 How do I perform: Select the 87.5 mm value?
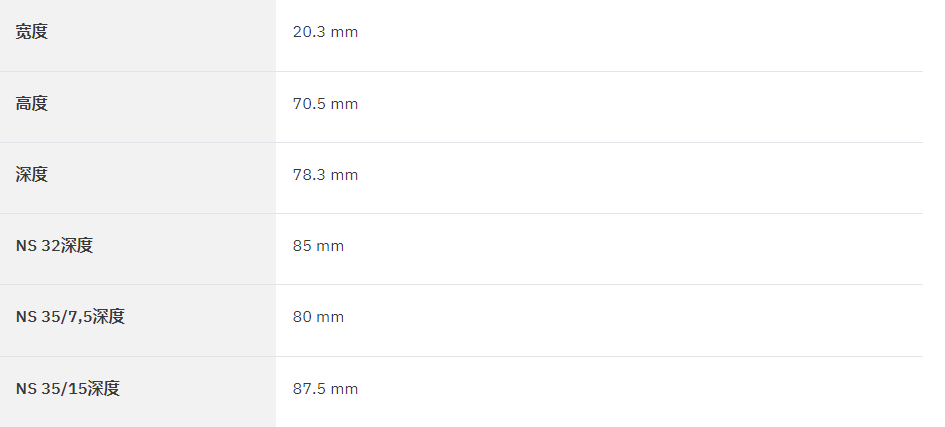(x=325, y=389)
